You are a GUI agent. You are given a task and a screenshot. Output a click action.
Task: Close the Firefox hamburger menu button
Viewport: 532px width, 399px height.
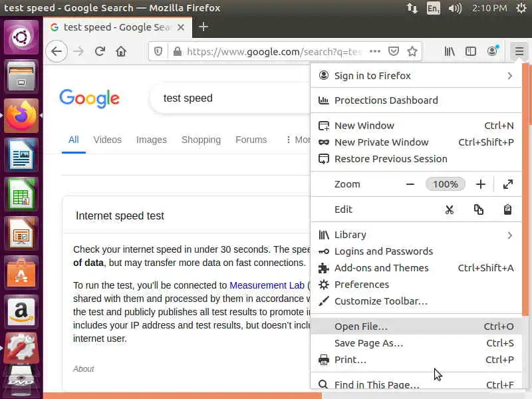(x=519, y=51)
